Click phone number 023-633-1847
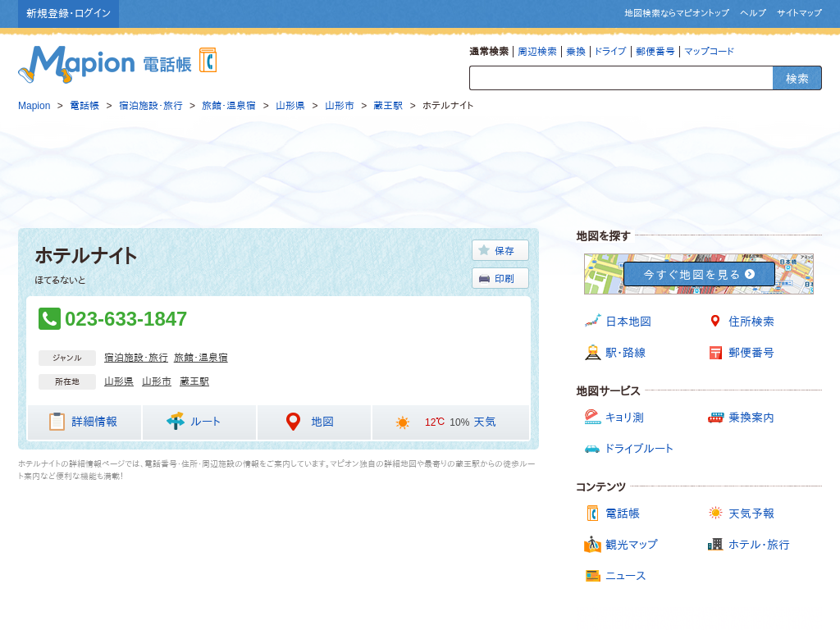The width and height of the screenshot is (840, 630). [x=126, y=319]
